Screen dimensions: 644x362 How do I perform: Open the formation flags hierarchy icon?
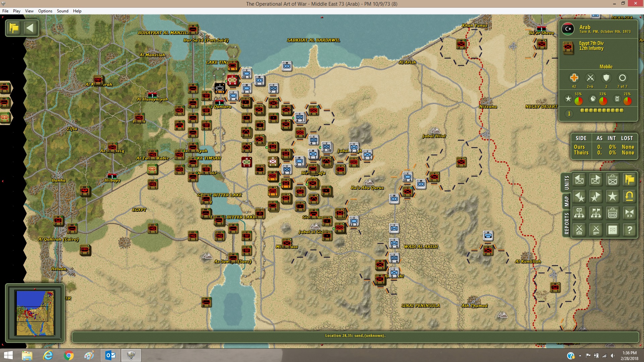click(596, 213)
